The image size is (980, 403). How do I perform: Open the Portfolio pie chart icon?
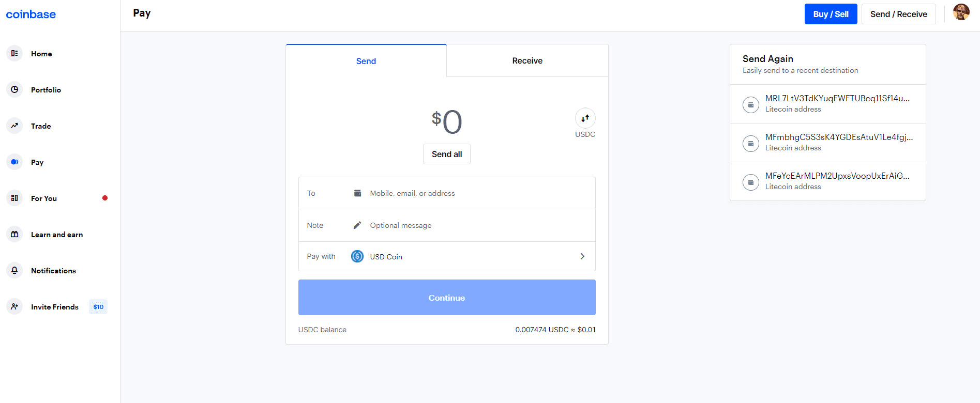click(14, 89)
